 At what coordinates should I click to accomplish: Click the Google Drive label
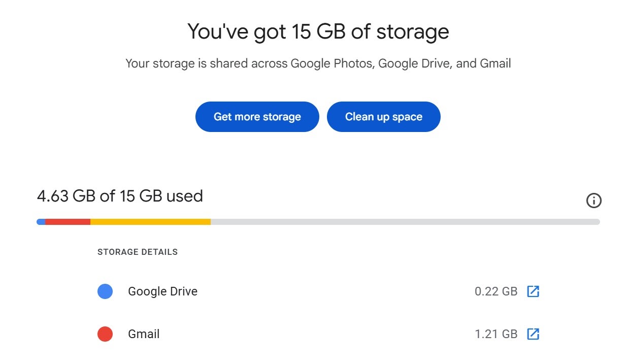(x=162, y=291)
